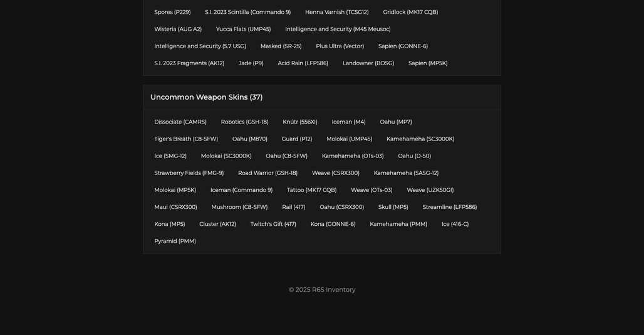This screenshot has height=335, width=644.
Task: Click Plus Ultra (Vector) entry
Action: click(340, 46)
